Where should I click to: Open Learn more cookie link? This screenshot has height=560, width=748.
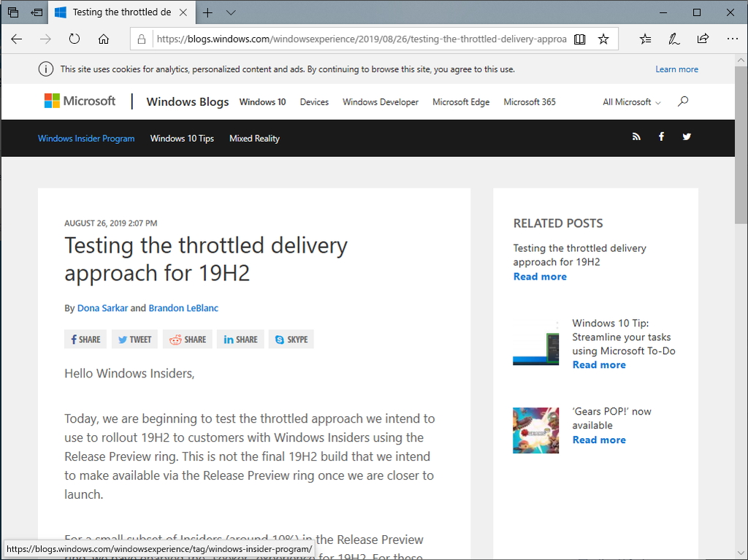tap(676, 69)
